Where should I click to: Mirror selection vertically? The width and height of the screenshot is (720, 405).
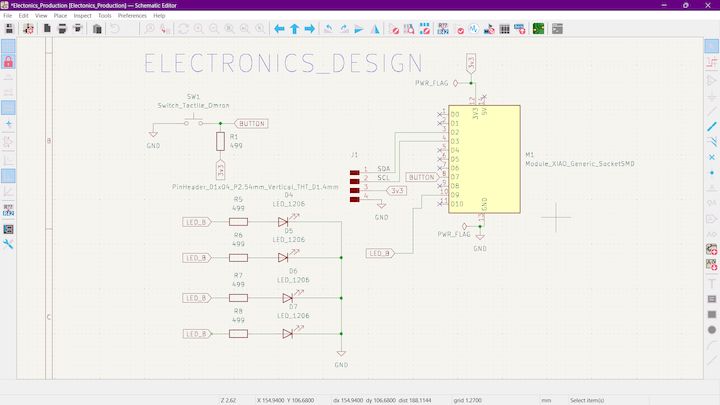[359, 29]
